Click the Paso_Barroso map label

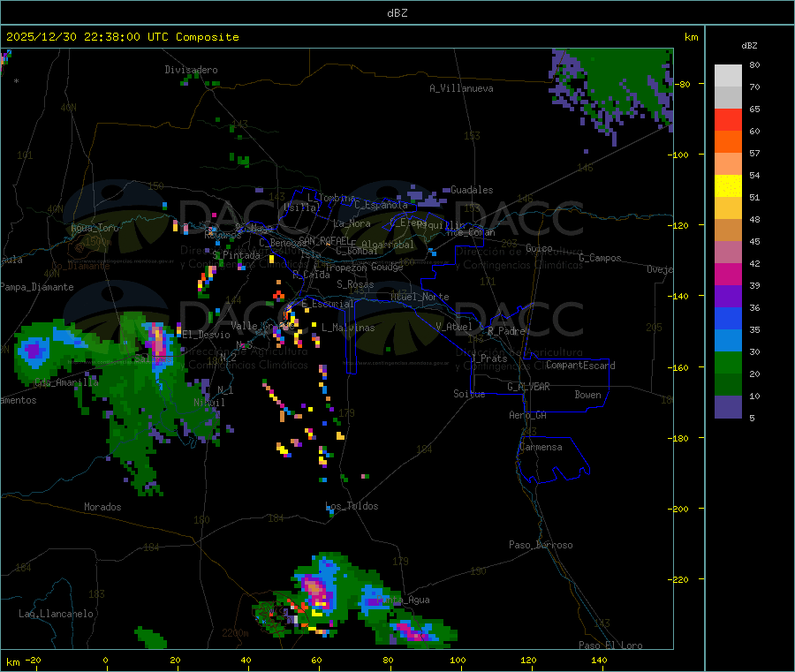click(x=541, y=545)
